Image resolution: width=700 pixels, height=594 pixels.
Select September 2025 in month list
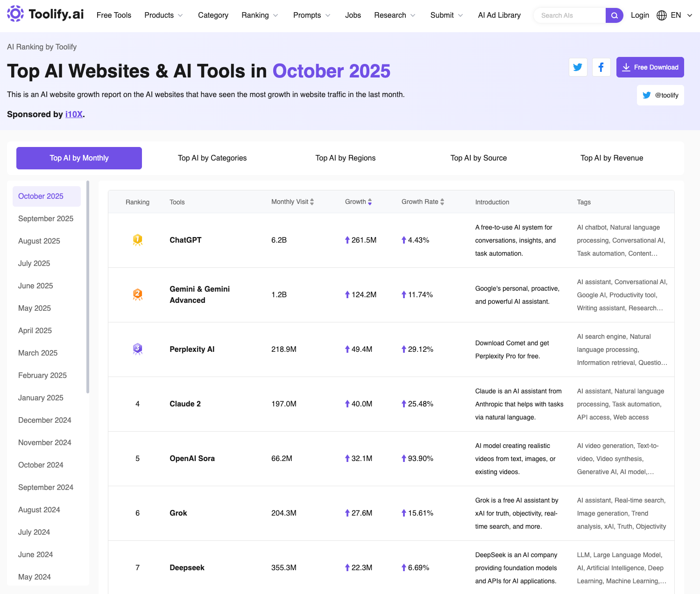[x=46, y=219]
